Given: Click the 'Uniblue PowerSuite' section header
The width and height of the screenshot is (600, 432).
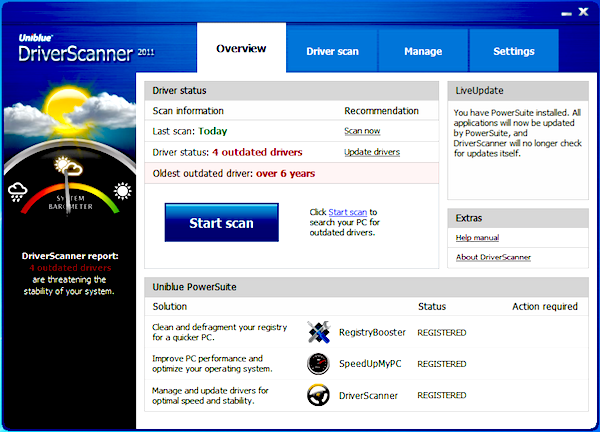Looking at the screenshot, I should point(366,287).
